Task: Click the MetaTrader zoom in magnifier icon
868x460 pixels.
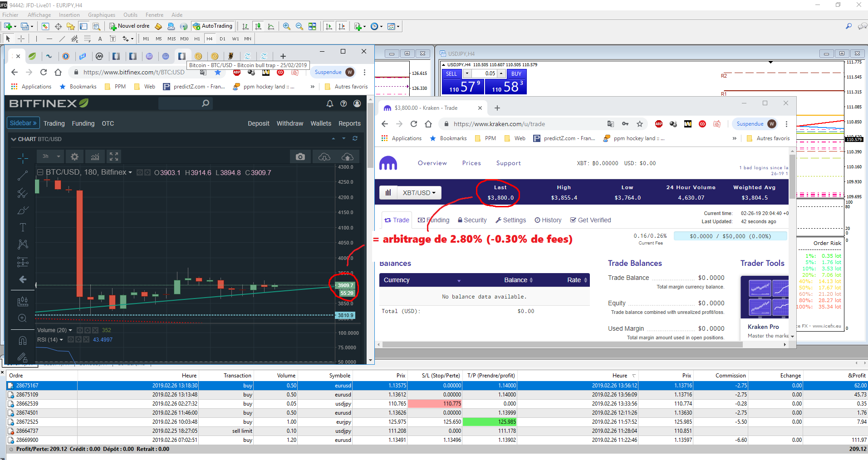Action: (x=286, y=26)
